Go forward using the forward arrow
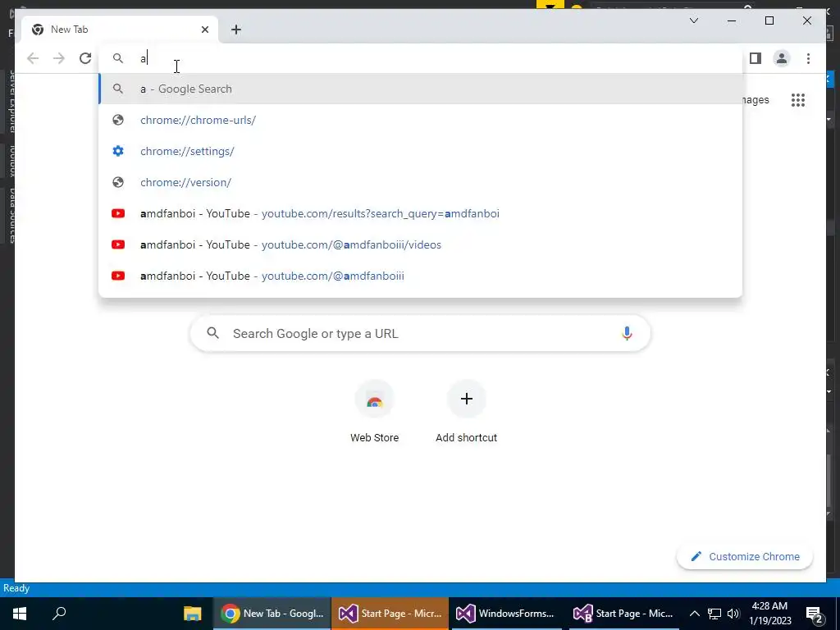 click(x=59, y=58)
